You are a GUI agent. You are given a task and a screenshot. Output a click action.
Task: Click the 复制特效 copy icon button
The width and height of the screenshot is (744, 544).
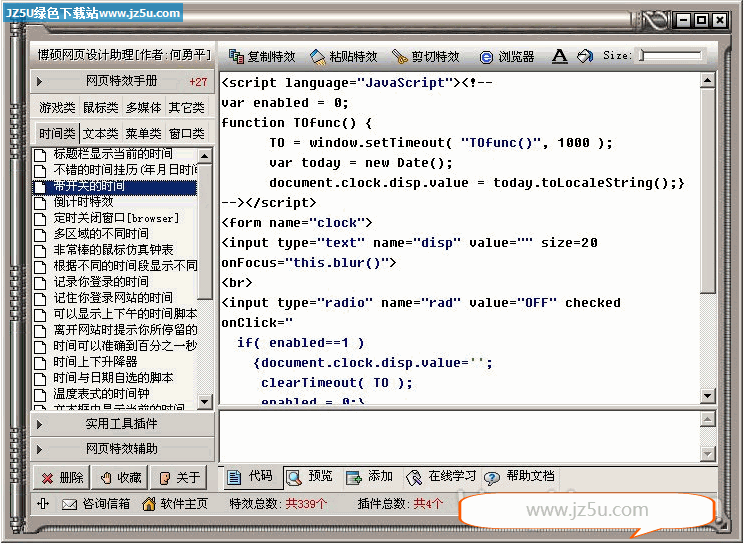[x=262, y=56]
